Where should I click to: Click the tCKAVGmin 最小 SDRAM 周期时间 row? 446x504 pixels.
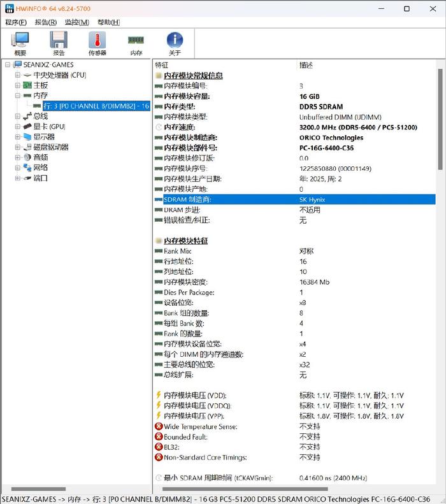[x=295, y=478]
